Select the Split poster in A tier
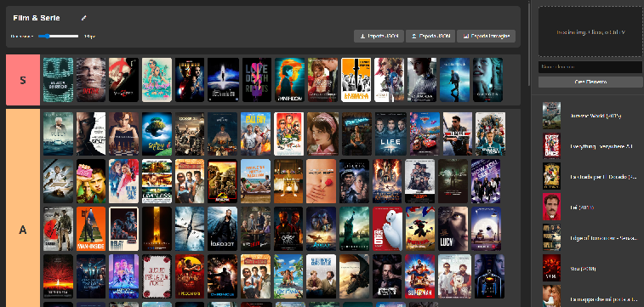Image resolution: width=644 pixels, height=307 pixels. (x=91, y=134)
